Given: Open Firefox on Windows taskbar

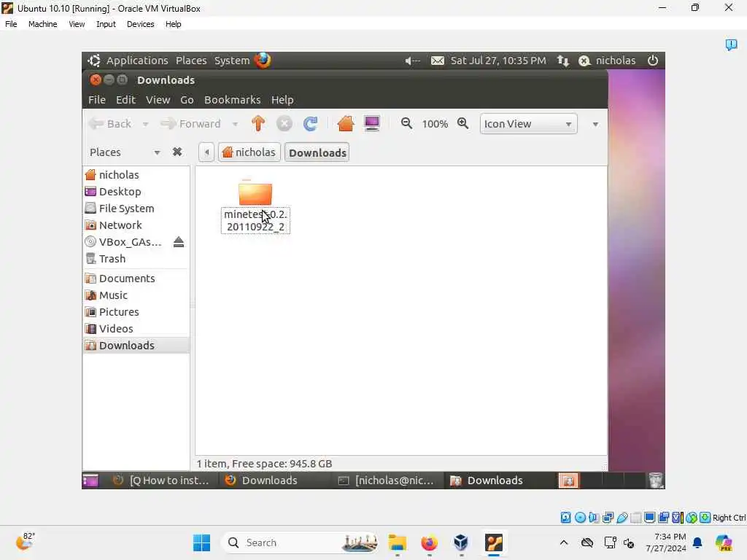Looking at the screenshot, I should click(x=429, y=542).
